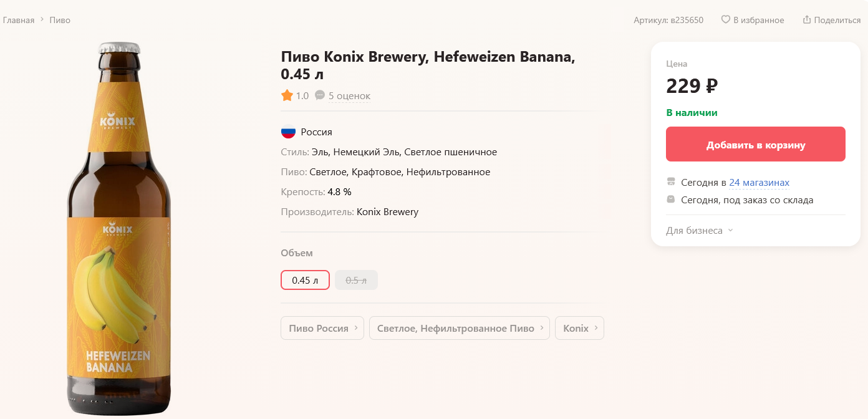868x419 pixels.
Task: Go to Главная in breadcrumbs
Action: pyautogui.click(x=19, y=20)
